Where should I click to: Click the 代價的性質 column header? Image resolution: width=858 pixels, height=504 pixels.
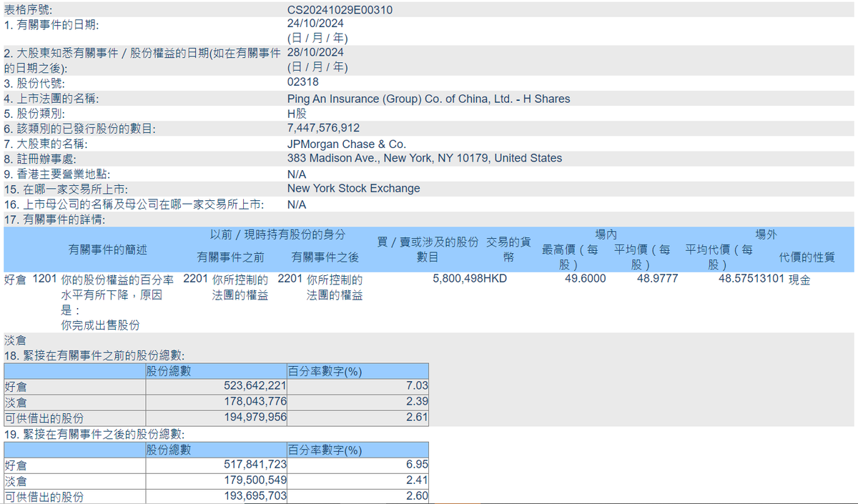(x=807, y=257)
